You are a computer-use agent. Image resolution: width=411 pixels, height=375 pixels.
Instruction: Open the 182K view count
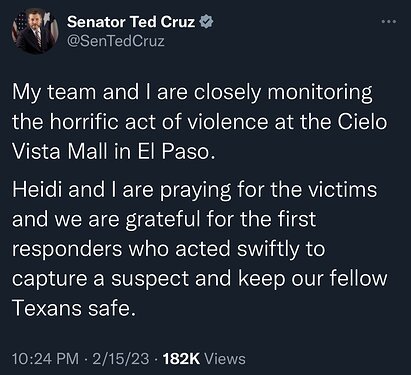[x=181, y=359]
